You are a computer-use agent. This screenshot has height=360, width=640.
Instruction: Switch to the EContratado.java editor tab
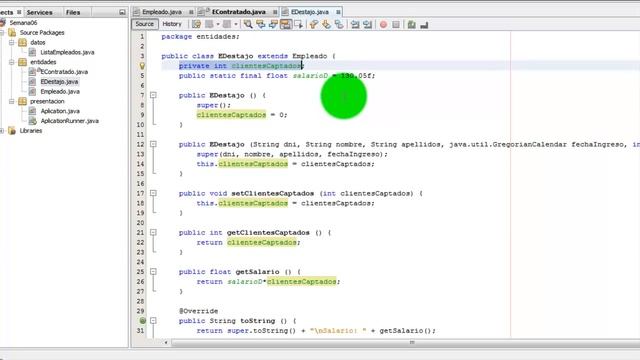[239, 12]
